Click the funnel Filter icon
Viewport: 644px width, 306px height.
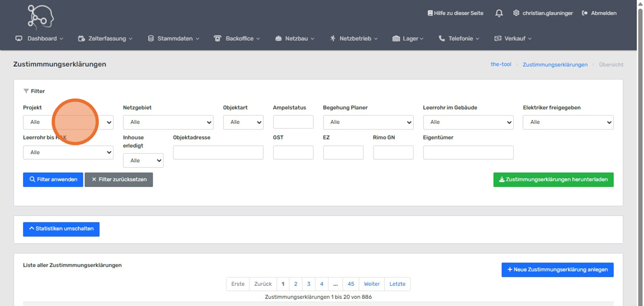pos(26,91)
